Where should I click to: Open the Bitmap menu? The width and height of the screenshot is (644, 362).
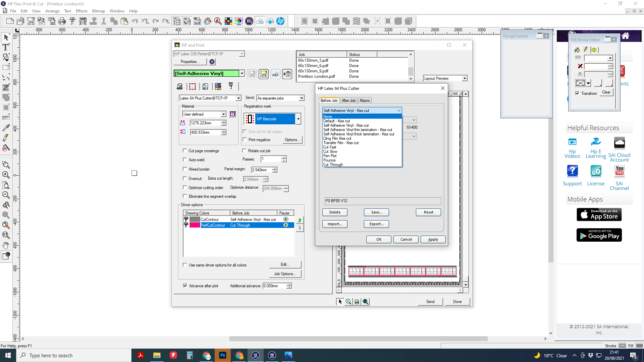(99, 11)
